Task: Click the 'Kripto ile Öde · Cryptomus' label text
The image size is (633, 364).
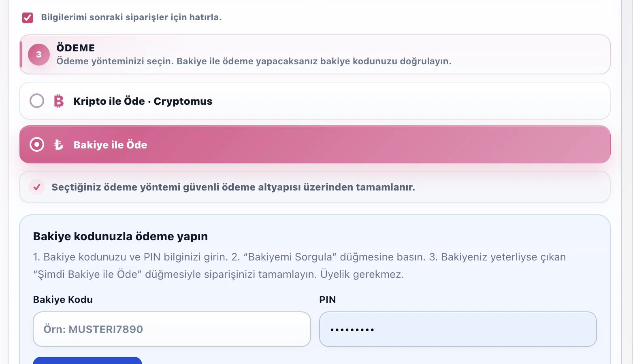Action: [x=143, y=101]
